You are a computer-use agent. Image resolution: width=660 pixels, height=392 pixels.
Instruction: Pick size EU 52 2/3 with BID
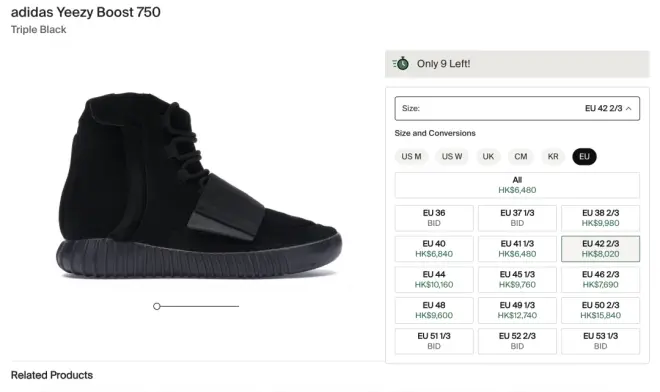[x=517, y=341]
